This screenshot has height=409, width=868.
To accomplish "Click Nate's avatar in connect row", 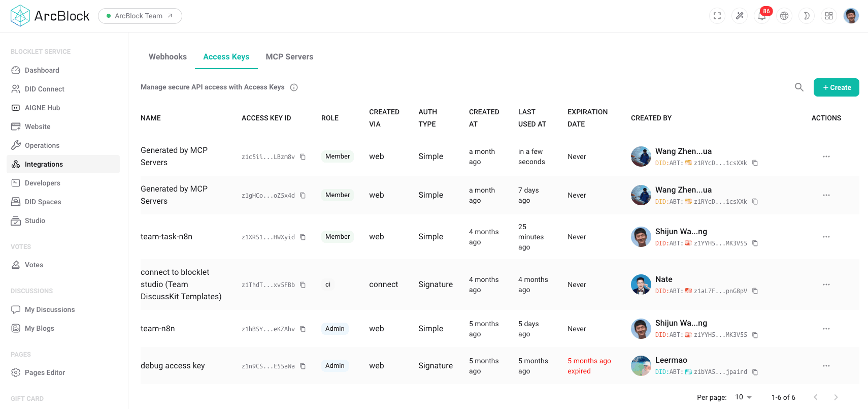I will pos(641,285).
